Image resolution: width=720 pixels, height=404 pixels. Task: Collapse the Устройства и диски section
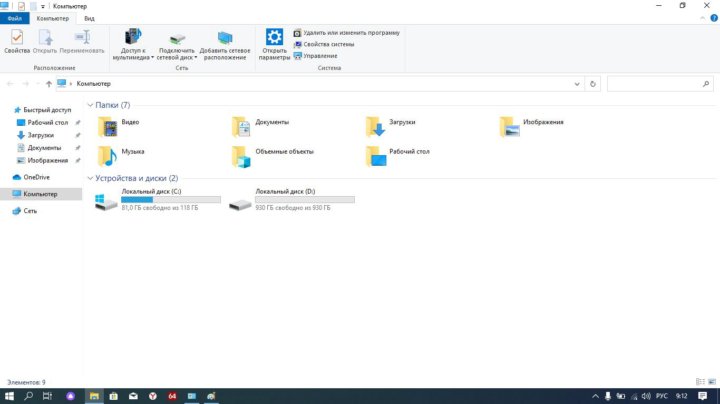click(89, 178)
